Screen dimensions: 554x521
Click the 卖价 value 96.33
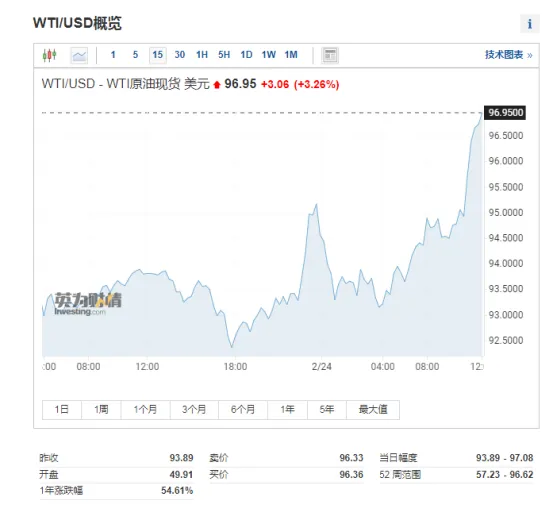tap(351, 458)
